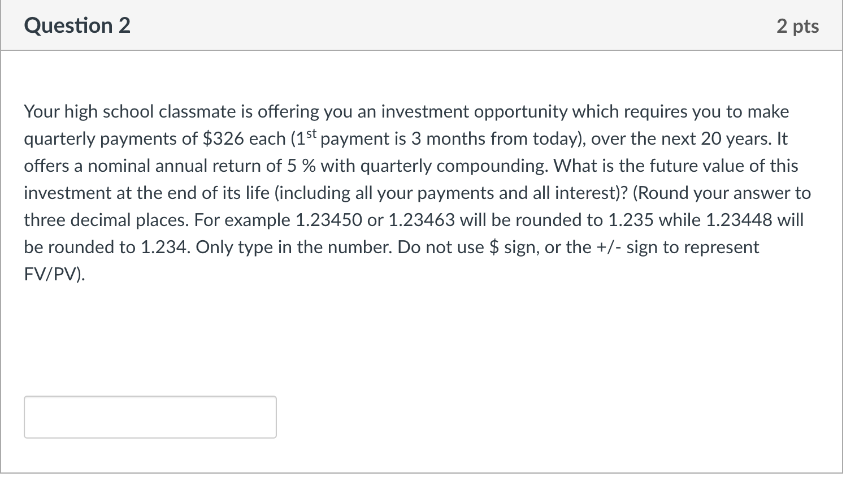The image size is (868, 477).
Task: Click the phrase "three decimal places"
Action: pos(106,220)
